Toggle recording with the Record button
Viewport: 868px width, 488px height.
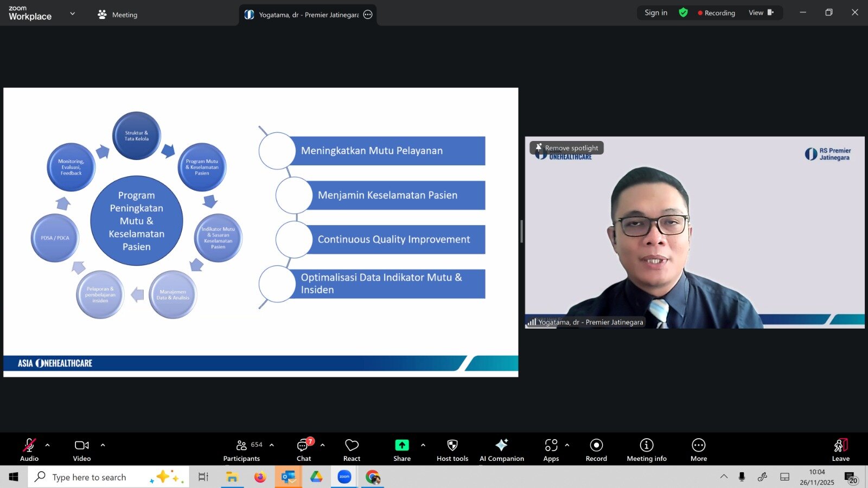click(x=596, y=450)
